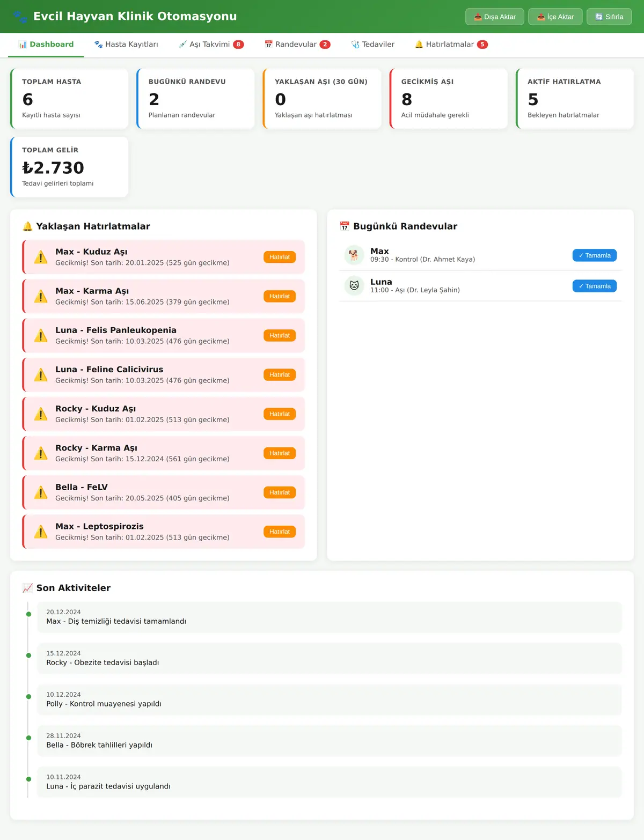This screenshot has width=644, height=840.
Task: Open the Tedaviler tab
Action: [372, 45]
